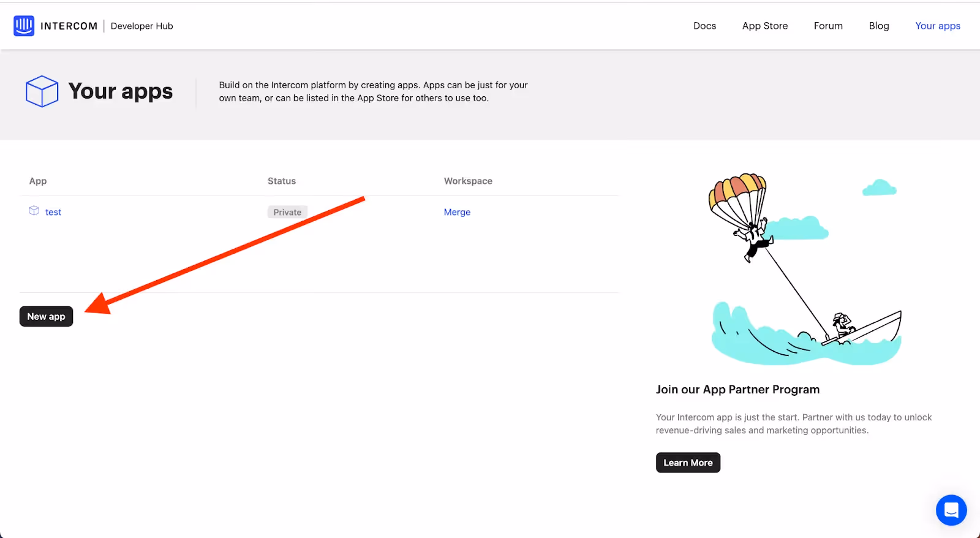Create a new app with New app
Image resolution: width=980 pixels, height=538 pixels.
coord(46,316)
